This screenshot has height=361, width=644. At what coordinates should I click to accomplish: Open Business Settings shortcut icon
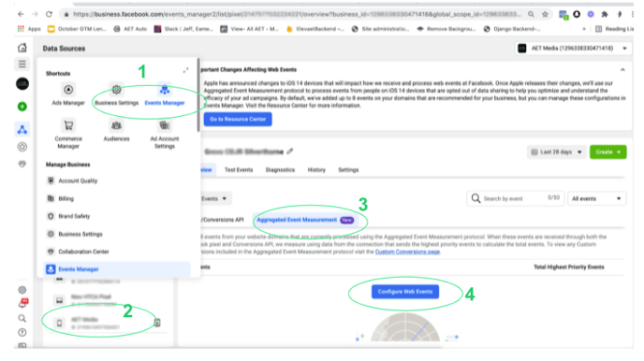(x=116, y=90)
